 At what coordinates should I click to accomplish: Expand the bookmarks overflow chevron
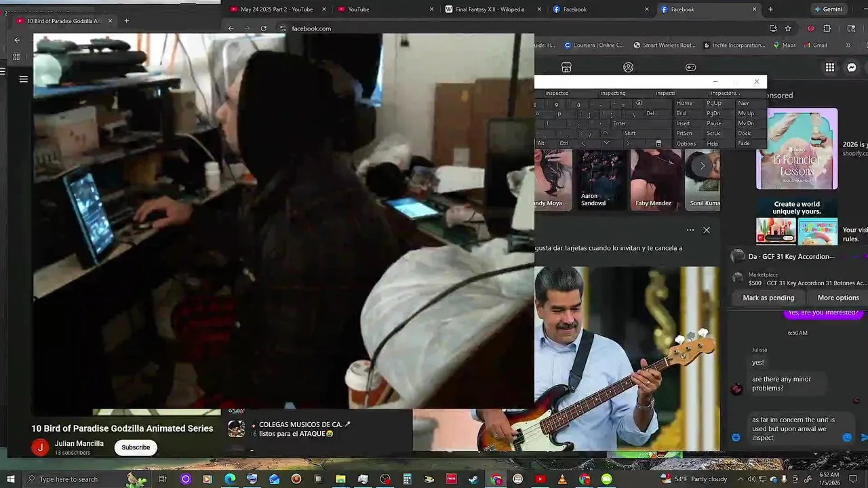coord(848,45)
